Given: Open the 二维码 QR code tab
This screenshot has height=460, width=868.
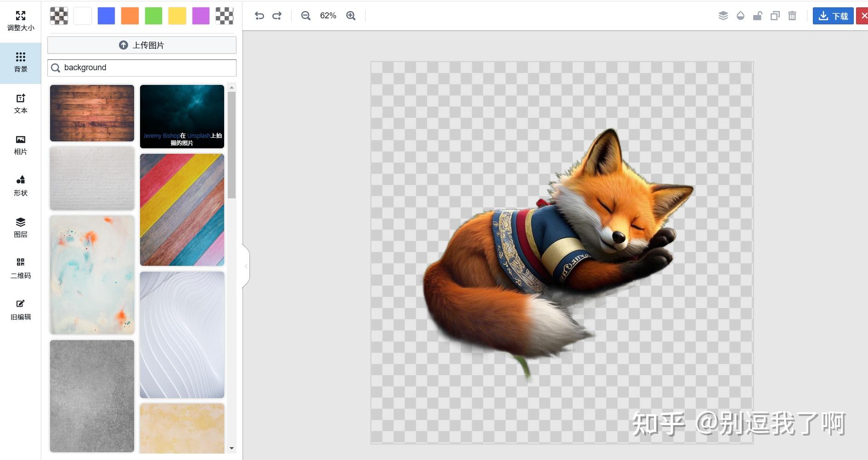Looking at the screenshot, I should (x=21, y=269).
